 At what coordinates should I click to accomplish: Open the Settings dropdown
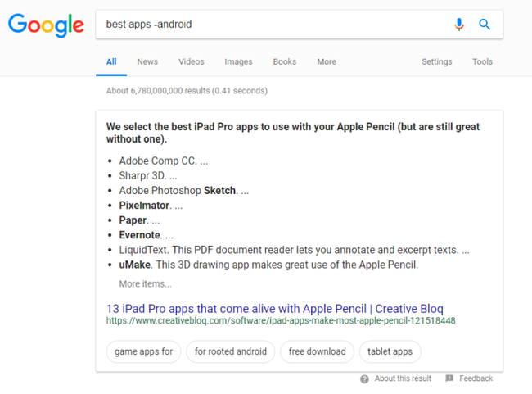point(437,61)
